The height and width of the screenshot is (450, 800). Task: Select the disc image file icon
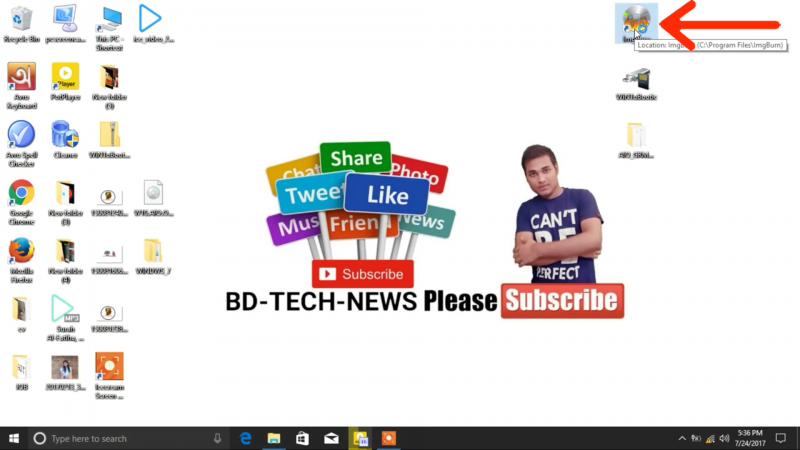tap(153, 198)
